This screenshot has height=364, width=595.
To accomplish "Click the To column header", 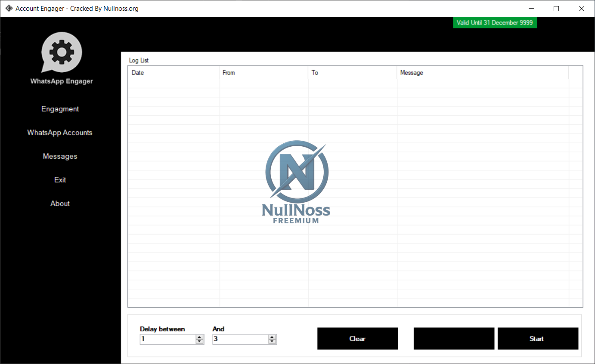I will [352, 73].
